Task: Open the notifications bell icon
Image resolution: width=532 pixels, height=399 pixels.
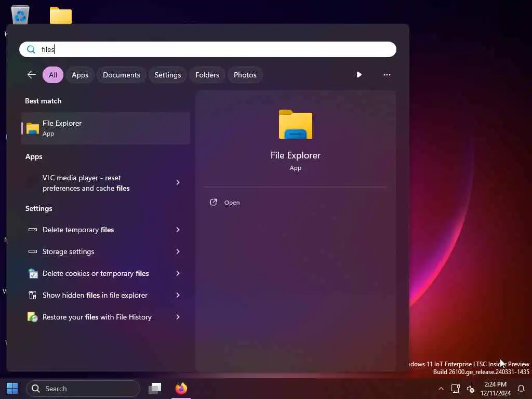Action: [x=521, y=389]
